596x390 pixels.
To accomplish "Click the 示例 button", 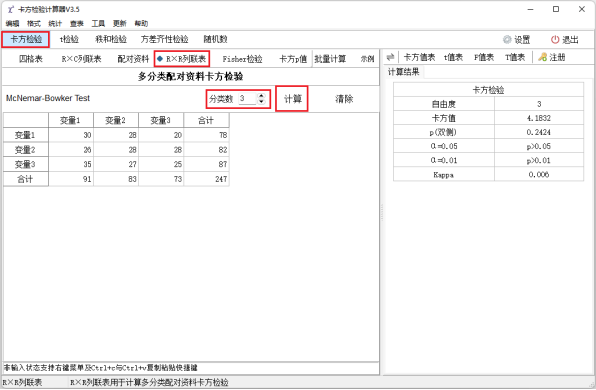I will click(367, 59).
